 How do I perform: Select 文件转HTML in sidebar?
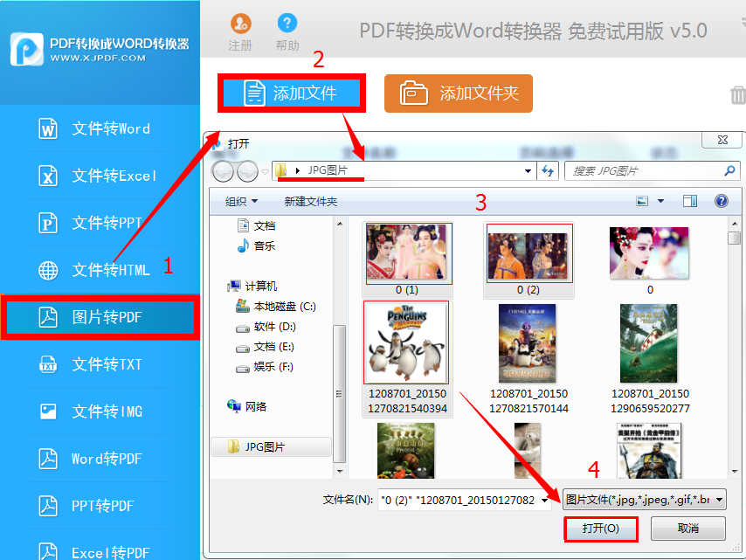100,270
